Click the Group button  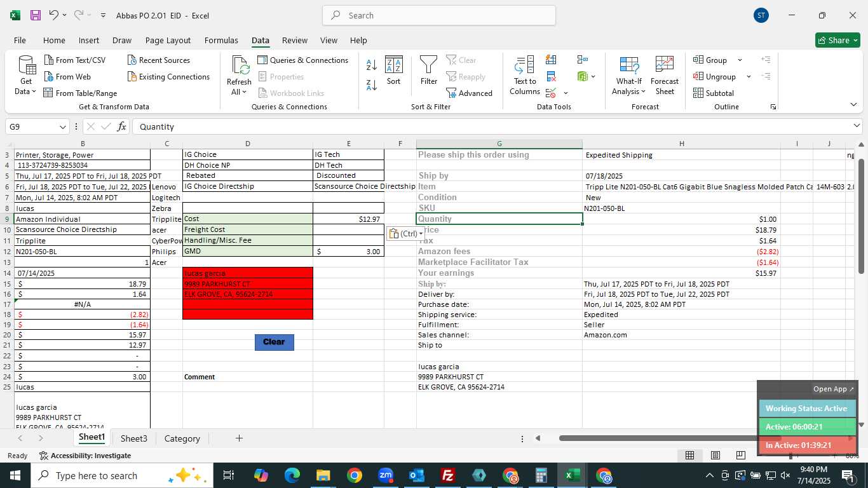coord(710,60)
